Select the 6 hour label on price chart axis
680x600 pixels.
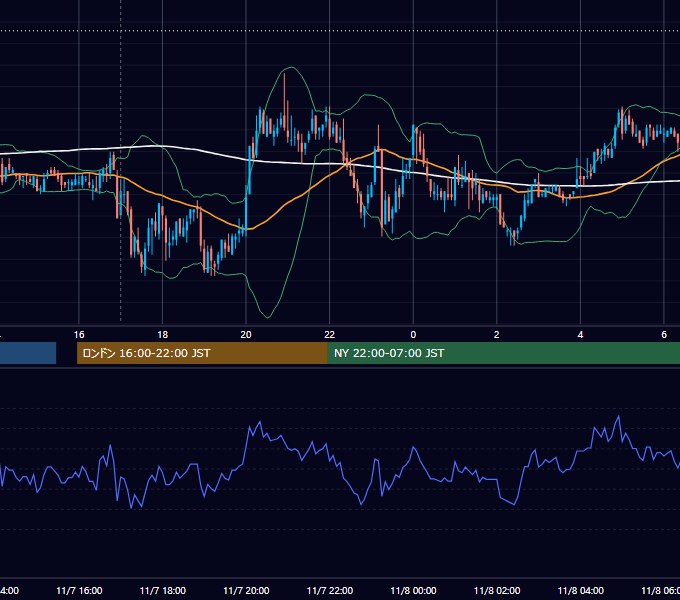tap(664, 335)
